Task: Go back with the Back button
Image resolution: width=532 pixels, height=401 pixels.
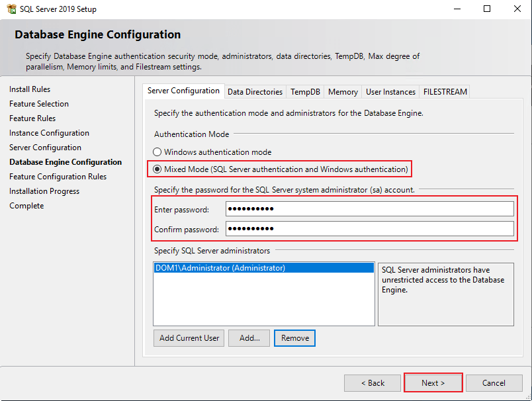Action: 373,383
